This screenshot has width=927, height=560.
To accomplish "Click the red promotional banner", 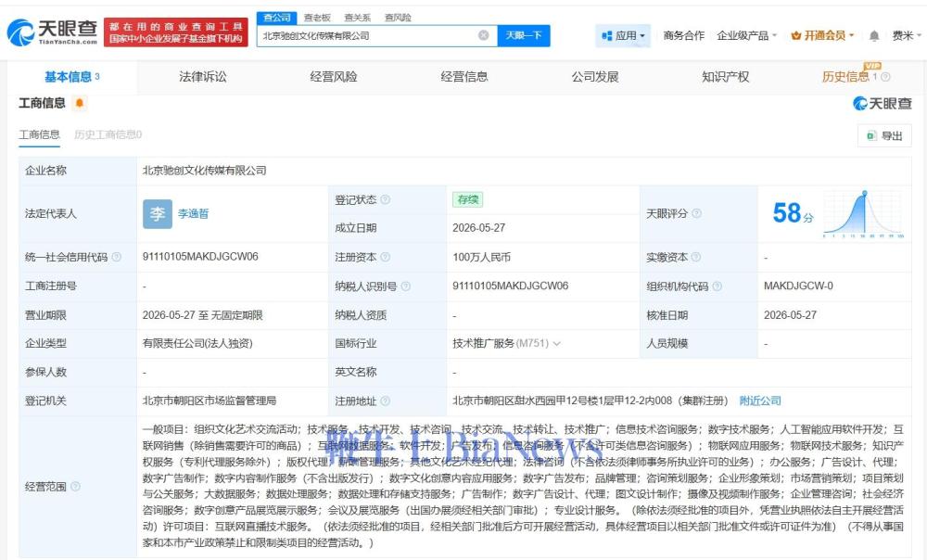I will pos(175,32).
